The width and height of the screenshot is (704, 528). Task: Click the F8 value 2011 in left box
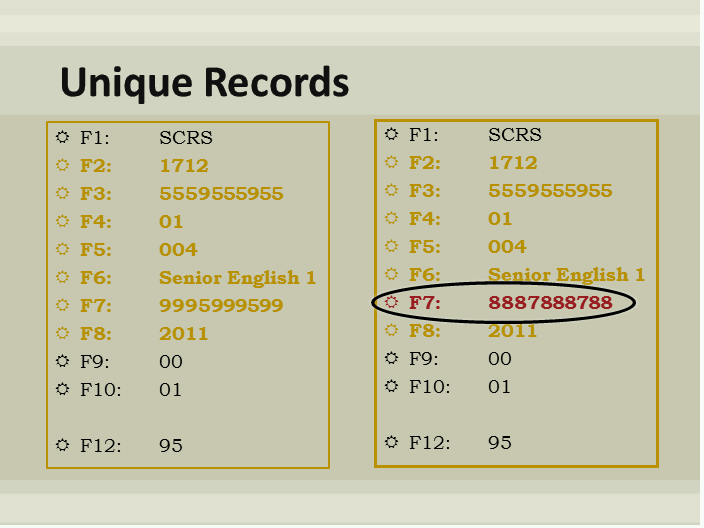[x=183, y=333]
